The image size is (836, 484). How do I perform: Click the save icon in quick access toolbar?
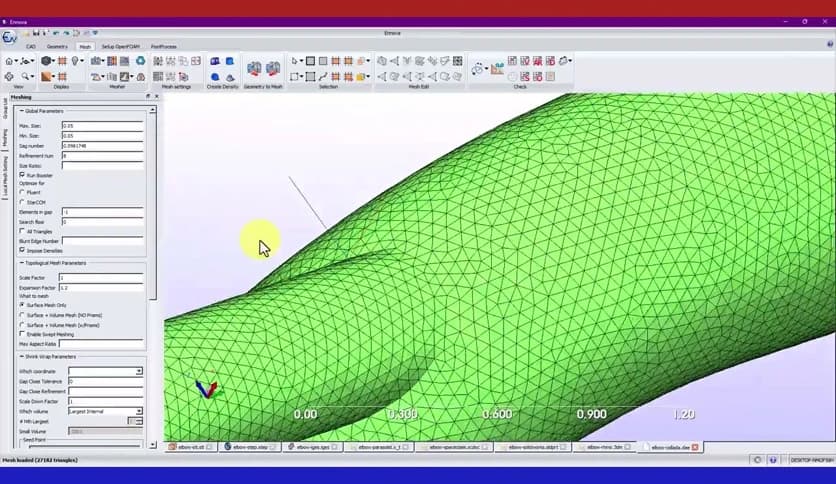[x=36, y=33]
